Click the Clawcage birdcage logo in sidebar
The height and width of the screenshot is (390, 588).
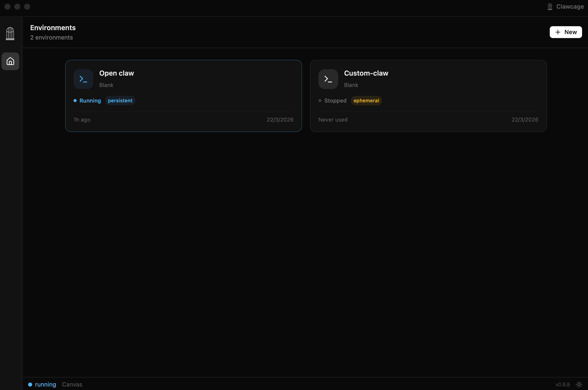pyautogui.click(x=10, y=33)
